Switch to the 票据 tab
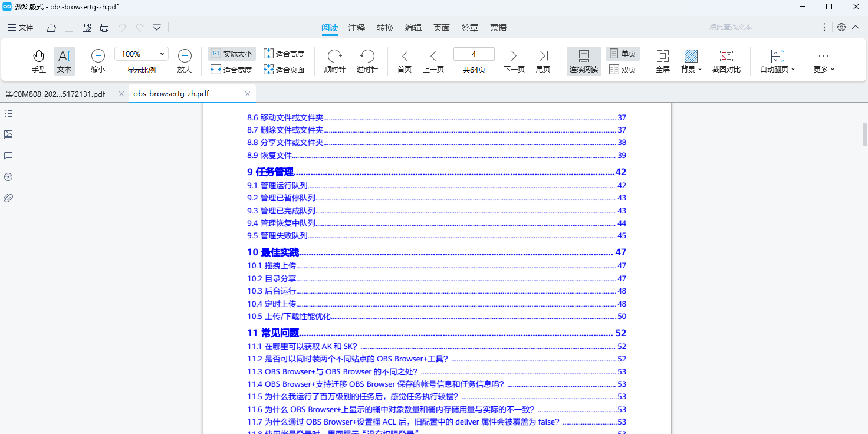The width and height of the screenshot is (868, 434). click(498, 28)
